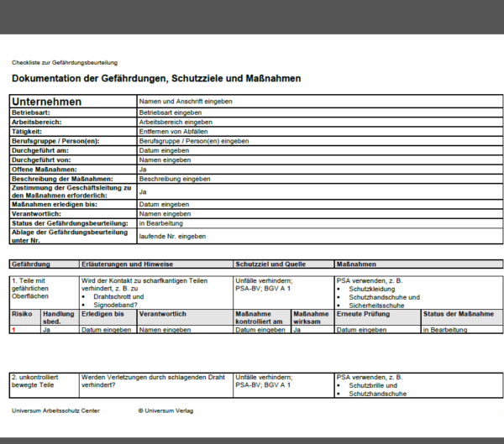Select the 'Betriebsart eingeben' field
This screenshot has width=504, height=444.
pos(171,112)
